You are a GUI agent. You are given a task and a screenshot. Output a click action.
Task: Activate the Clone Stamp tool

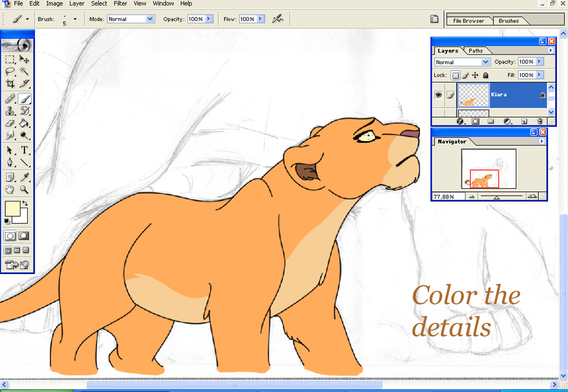click(x=10, y=111)
